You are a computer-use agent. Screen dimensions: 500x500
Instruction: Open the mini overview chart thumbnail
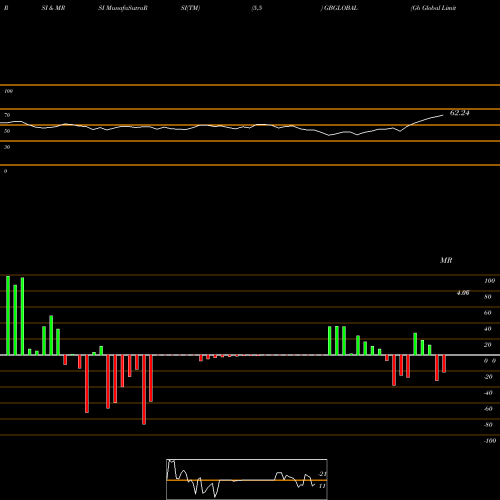[247, 479]
